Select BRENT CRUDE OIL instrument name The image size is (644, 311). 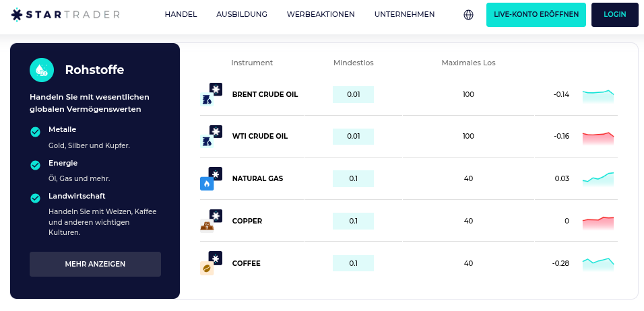click(265, 94)
